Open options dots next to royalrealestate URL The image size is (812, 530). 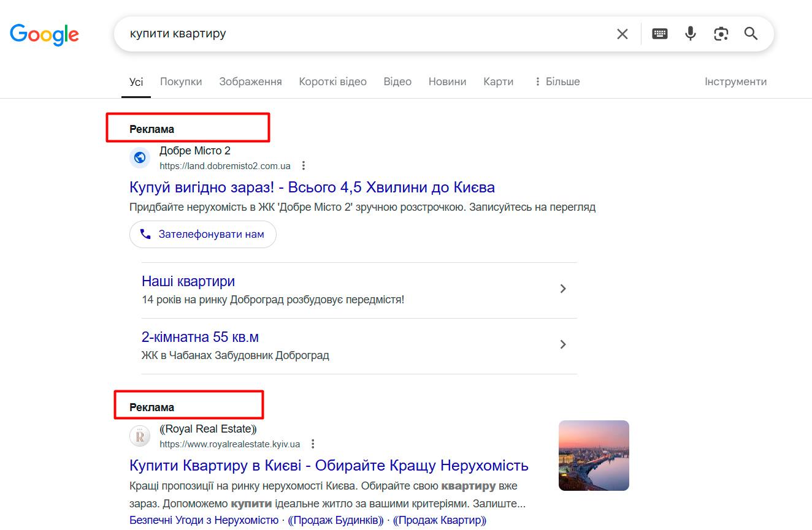[x=313, y=444]
